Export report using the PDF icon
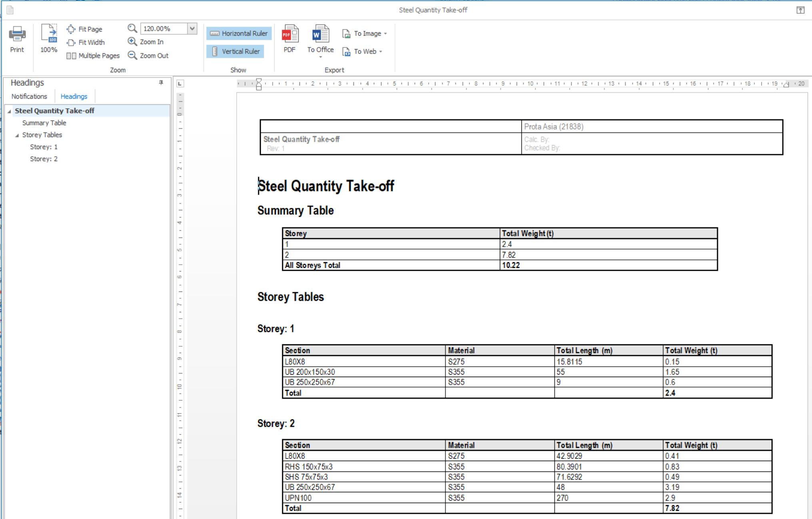Image resolution: width=812 pixels, height=519 pixels. (x=290, y=34)
